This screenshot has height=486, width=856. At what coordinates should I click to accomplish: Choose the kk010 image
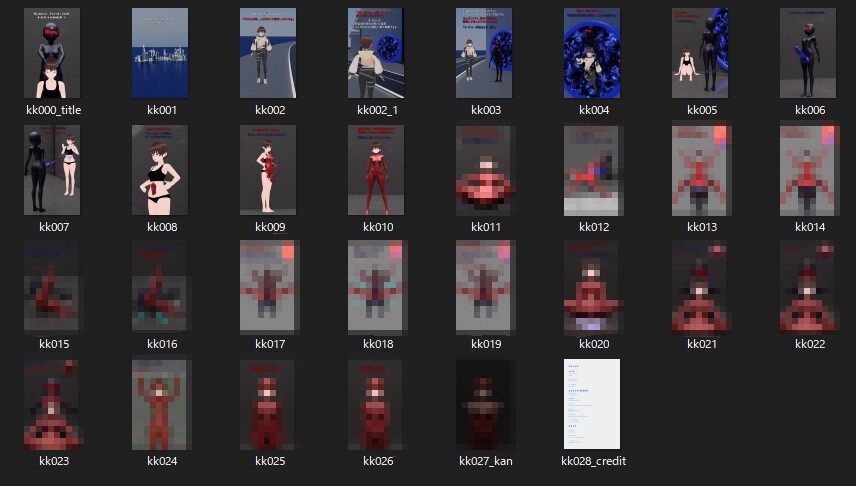click(x=376, y=170)
